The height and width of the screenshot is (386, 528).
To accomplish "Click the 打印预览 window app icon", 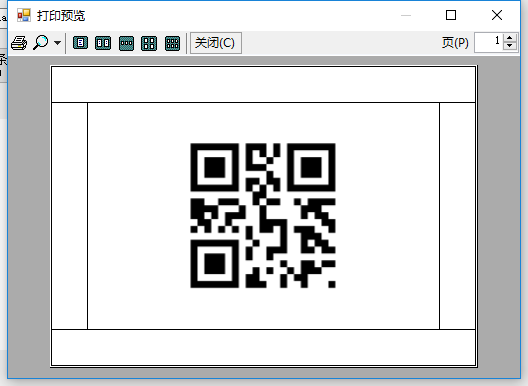I will 24,15.
